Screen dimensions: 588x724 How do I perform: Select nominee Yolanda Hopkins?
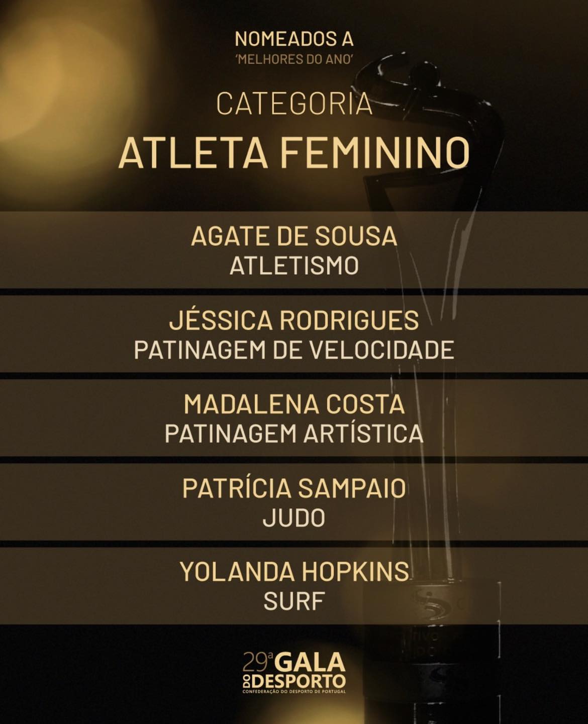(294, 572)
